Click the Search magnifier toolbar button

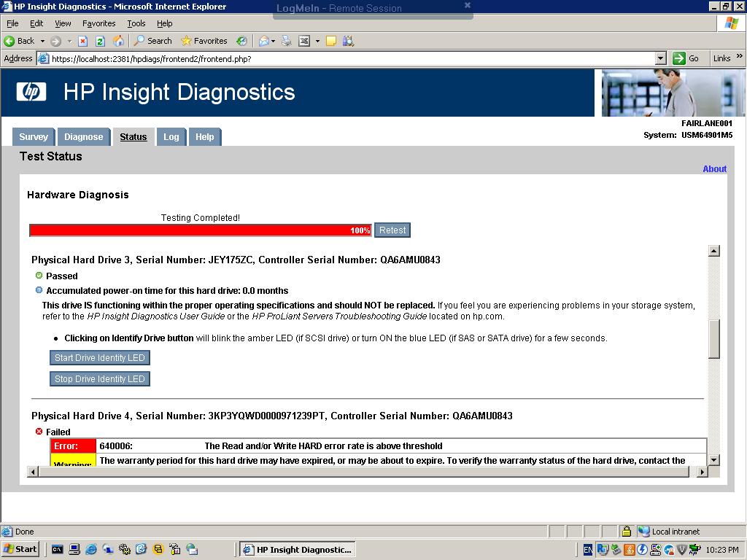click(x=152, y=41)
